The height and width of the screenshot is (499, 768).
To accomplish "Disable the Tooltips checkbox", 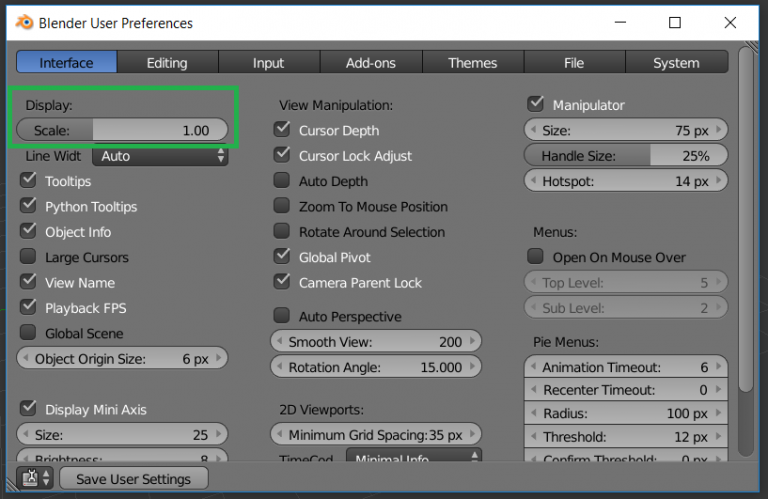I will tap(28, 180).
